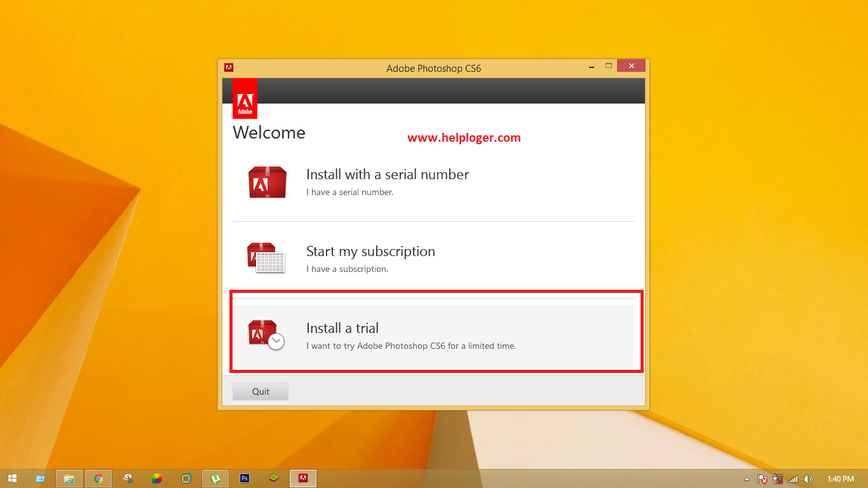This screenshot has width=868, height=488.
Task: Click the Welcome heading text
Action: click(x=269, y=132)
